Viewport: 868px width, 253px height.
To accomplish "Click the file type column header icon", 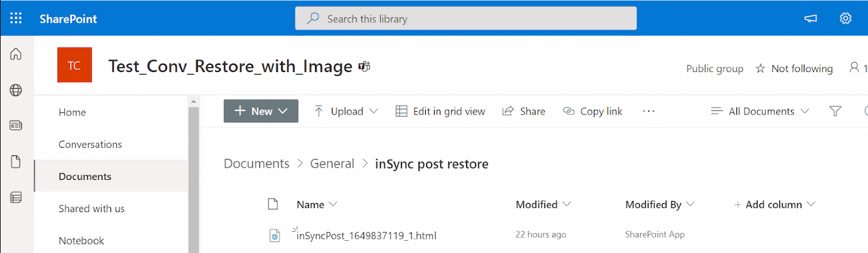I will [273, 204].
